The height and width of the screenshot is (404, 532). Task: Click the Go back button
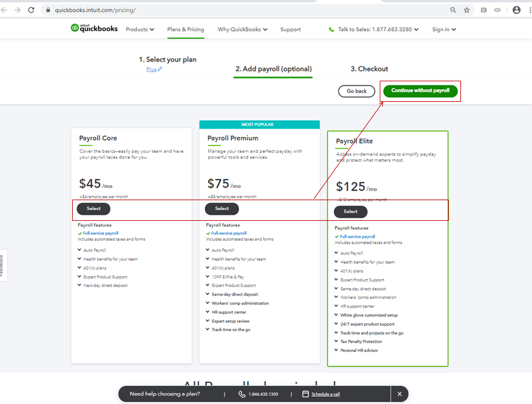pyautogui.click(x=357, y=91)
